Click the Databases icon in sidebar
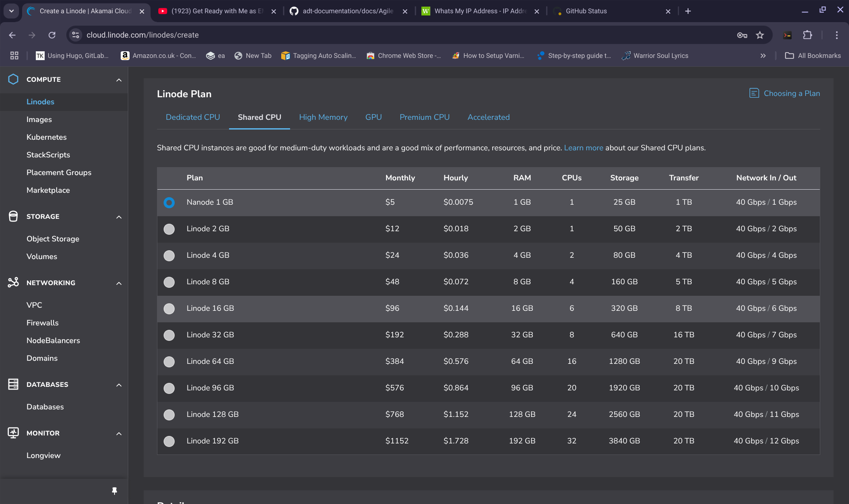849x504 pixels. tap(13, 384)
